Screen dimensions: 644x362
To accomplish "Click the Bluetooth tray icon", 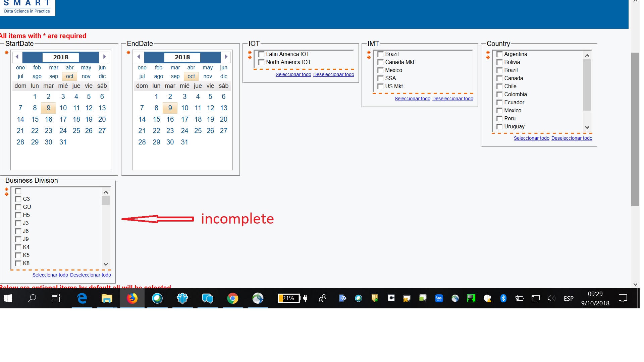I will (x=503, y=298).
